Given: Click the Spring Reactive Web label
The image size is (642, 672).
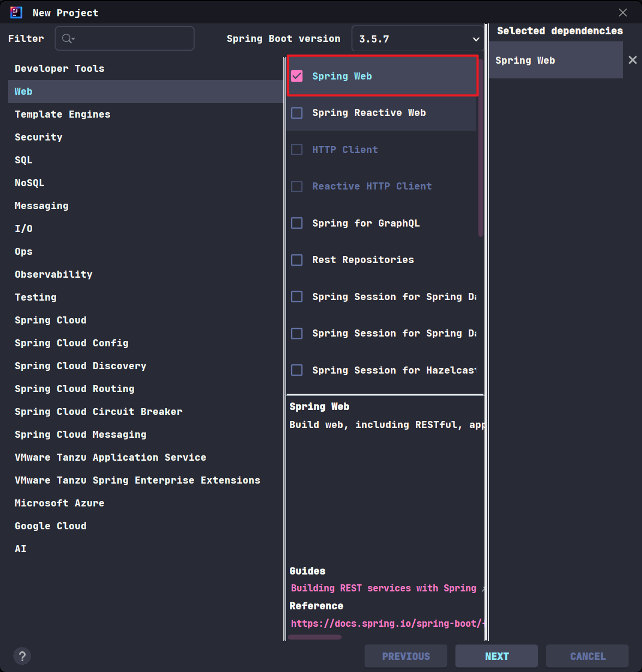Looking at the screenshot, I should coord(369,113).
